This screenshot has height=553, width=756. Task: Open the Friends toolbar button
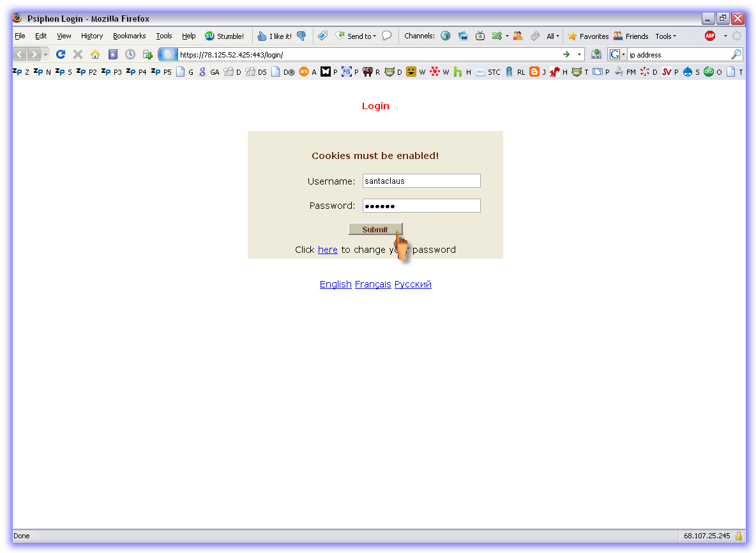point(631,36)
